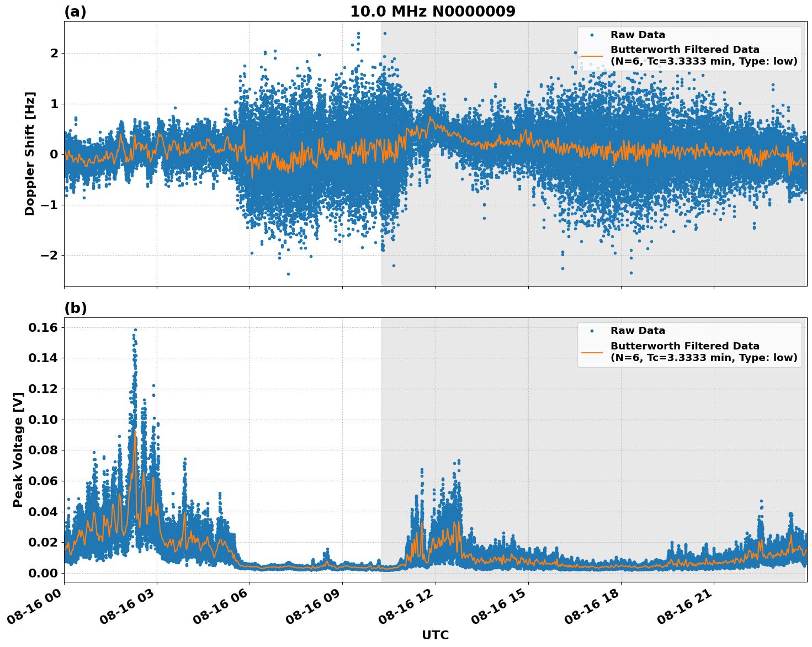Click the highest Peak Voltage spike near 0.16 V
Image resolution: width=812 pixels, height=647 pixels.
136,330
